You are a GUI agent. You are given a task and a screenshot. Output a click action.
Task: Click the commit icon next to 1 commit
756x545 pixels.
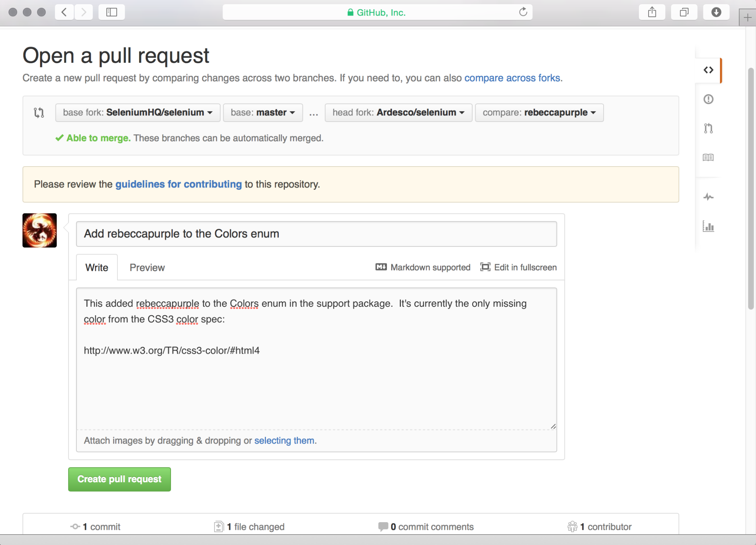click(75, 526)
